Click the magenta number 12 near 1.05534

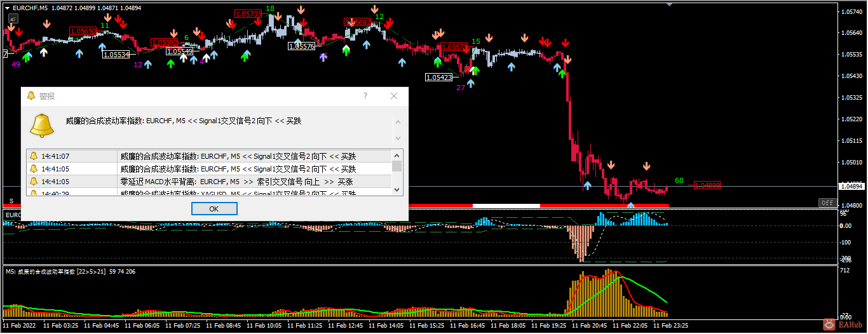[138, 64]
